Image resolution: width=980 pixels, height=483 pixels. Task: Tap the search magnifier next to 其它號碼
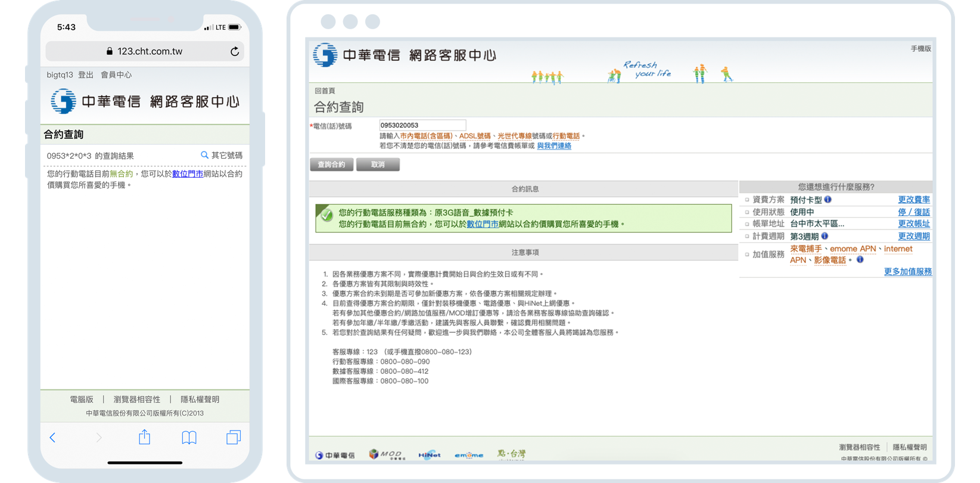pyautogui.click(x=204, y=155)
